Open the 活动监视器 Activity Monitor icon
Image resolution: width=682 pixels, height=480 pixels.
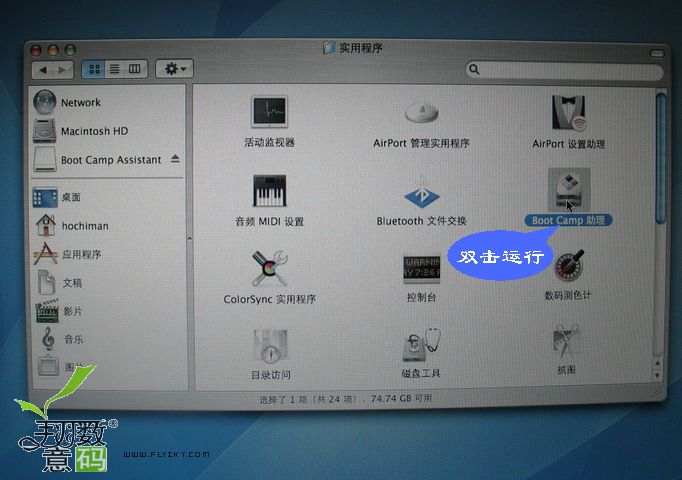(269, 112)
